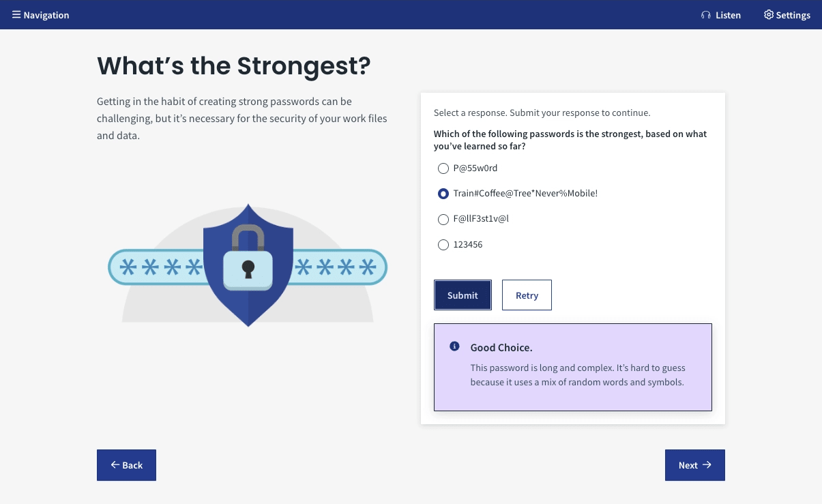Go Back to the previous page
Screen dimensions: 822x504
click(126, 465)
